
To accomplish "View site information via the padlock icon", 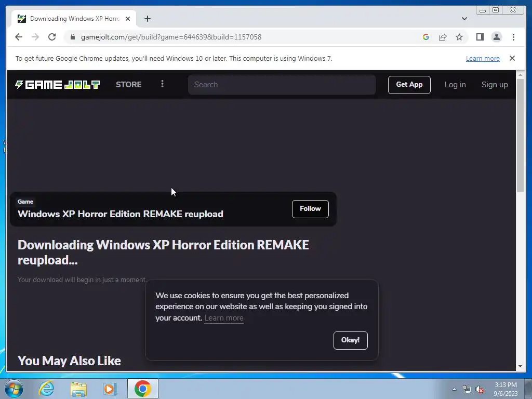I will [x=73, y=37].
